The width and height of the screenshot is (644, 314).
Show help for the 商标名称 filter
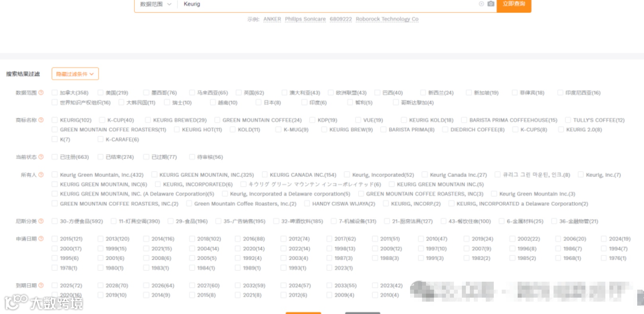41,120
